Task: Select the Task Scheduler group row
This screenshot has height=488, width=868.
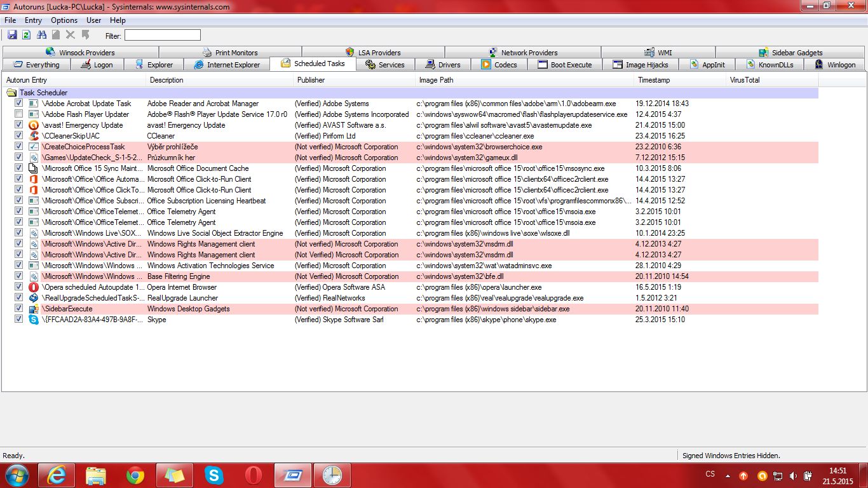Action: click(410, 93)
